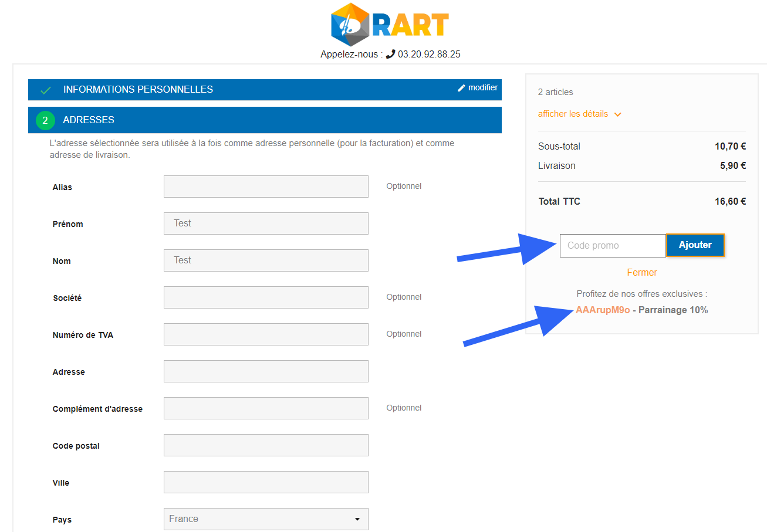This screenshot has height=532, width=767.
Task: Click the AAArupM9o promo code link
Action: [603, 310]
